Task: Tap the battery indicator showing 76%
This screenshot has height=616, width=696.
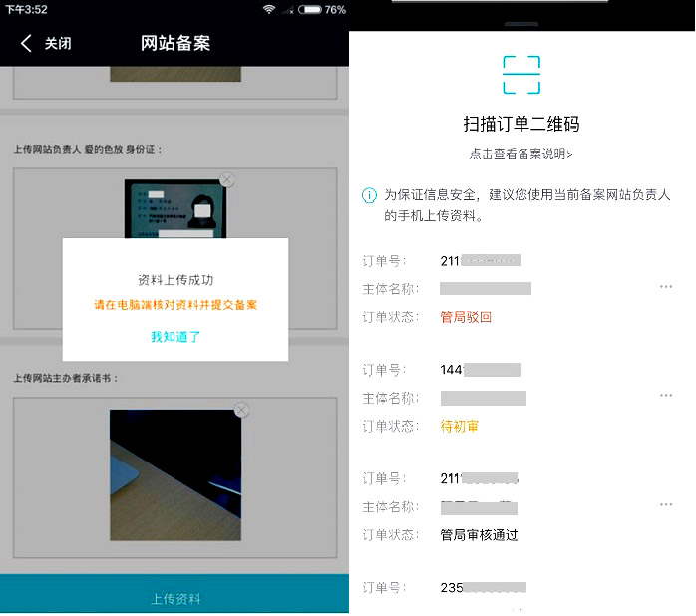Action: coord(310,9)
